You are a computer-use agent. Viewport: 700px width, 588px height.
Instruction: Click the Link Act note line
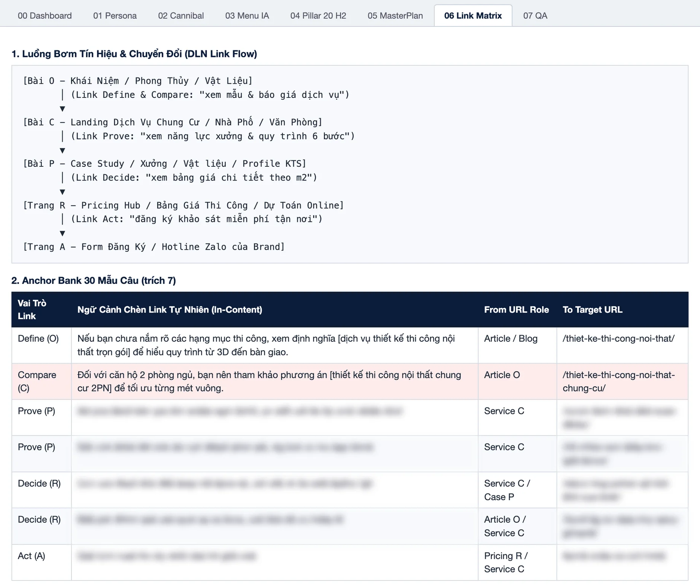click(x=197, y=219)
